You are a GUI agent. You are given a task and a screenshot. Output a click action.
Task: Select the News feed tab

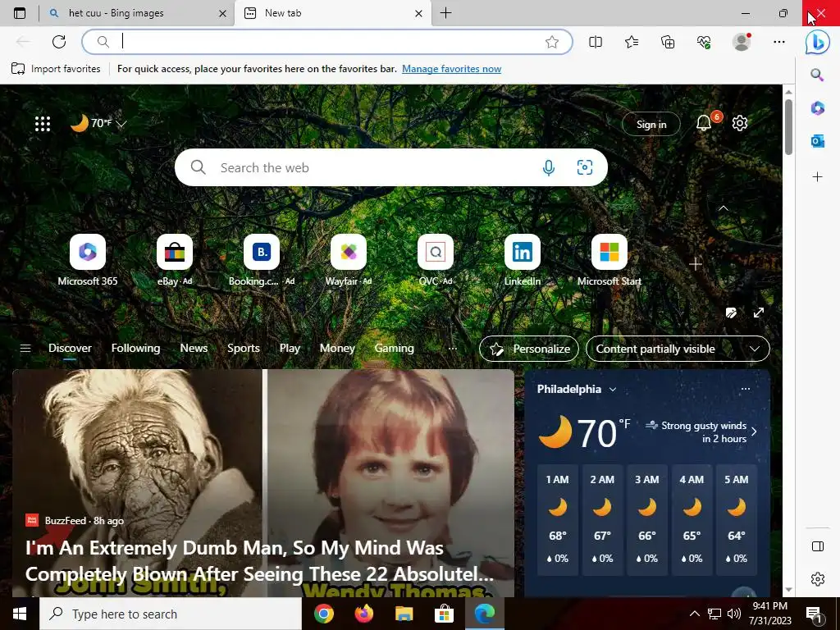[x=194, y=348]
